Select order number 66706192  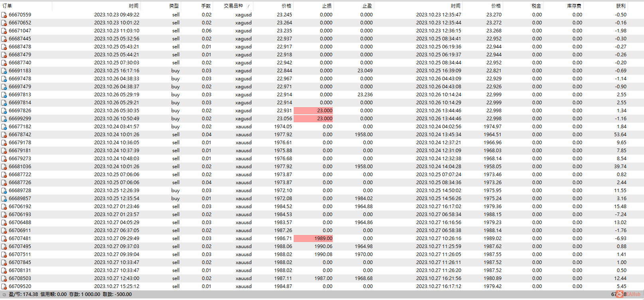point(20,207)
